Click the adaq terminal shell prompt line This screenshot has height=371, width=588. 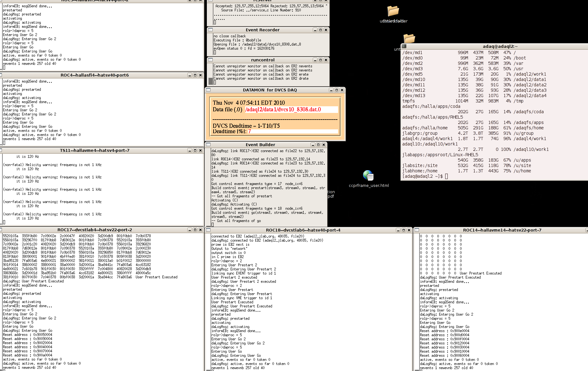click(x=425, y=176)
